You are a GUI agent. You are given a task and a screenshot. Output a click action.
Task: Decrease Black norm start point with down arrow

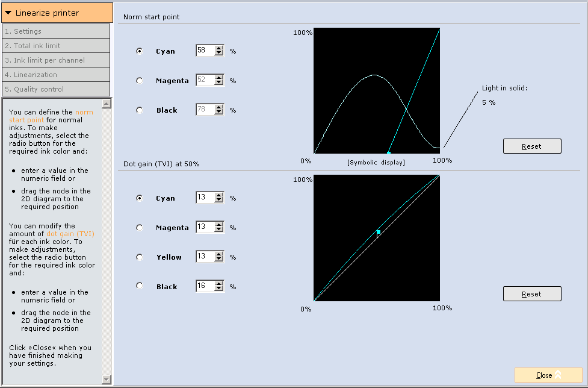[219, 112]
